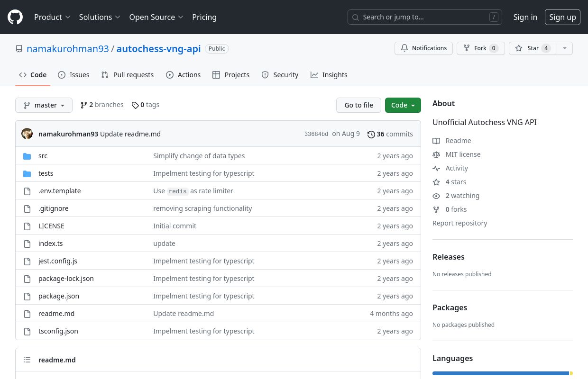Click the file icon next to LICENSE
The height and width of the screenshot is (379, 588).
(x=27, y=226)
